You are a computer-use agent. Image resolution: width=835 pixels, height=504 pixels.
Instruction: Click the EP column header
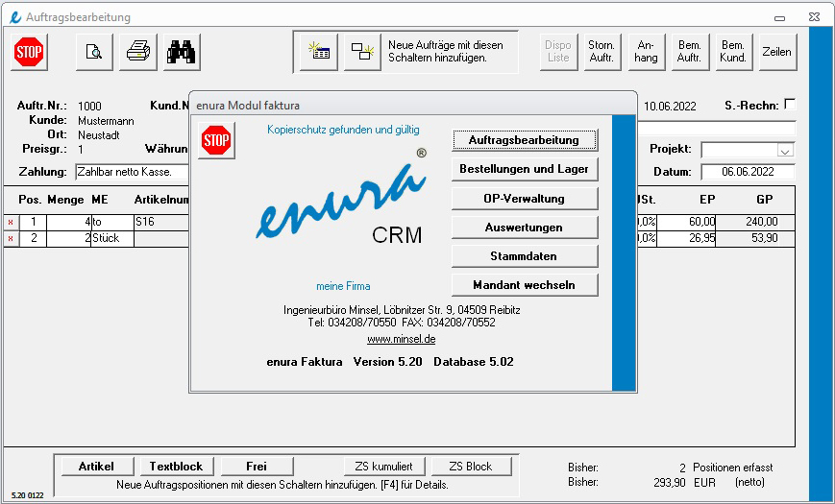click(707, 200)
